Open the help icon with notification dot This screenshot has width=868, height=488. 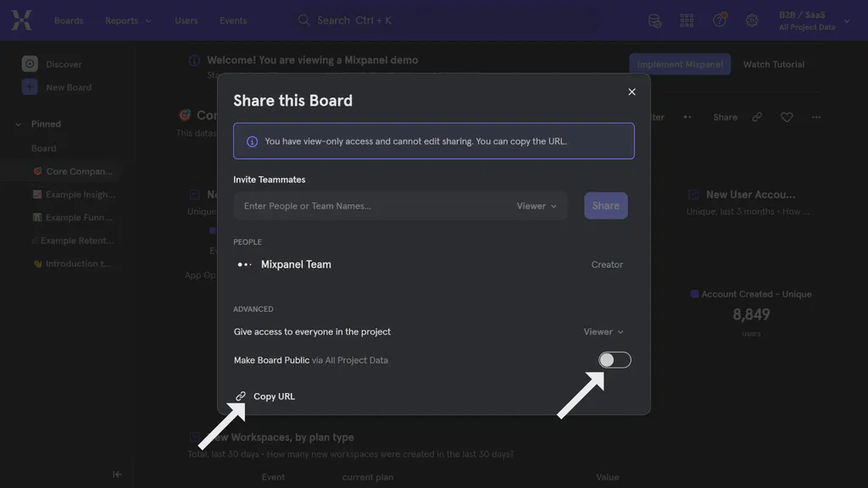pyautogui.click(x=720, y=20)
